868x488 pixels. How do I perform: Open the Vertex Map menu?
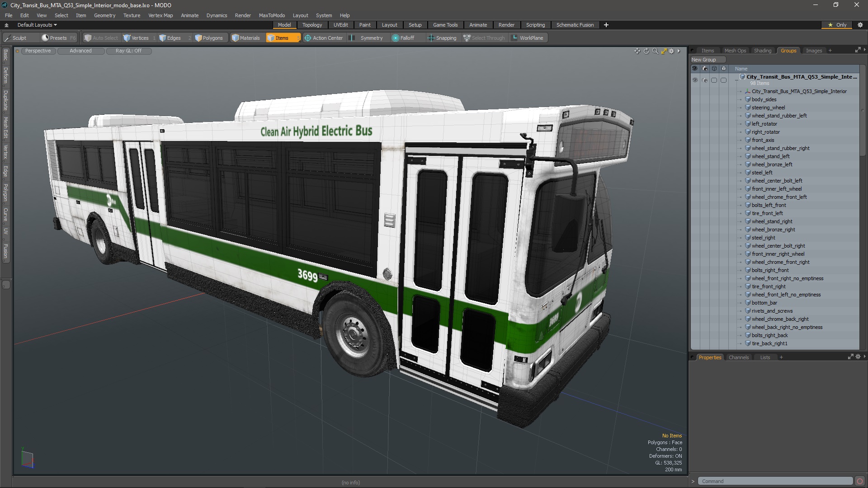[x=160, y=15]
